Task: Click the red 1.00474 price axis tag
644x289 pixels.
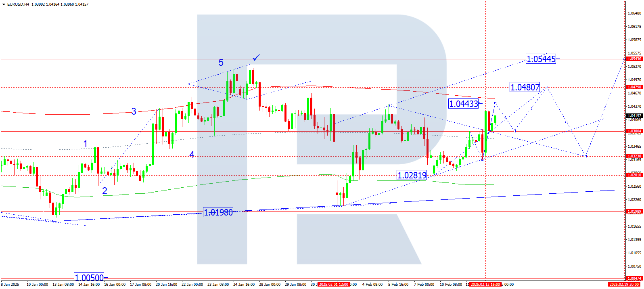Action: 634,279
